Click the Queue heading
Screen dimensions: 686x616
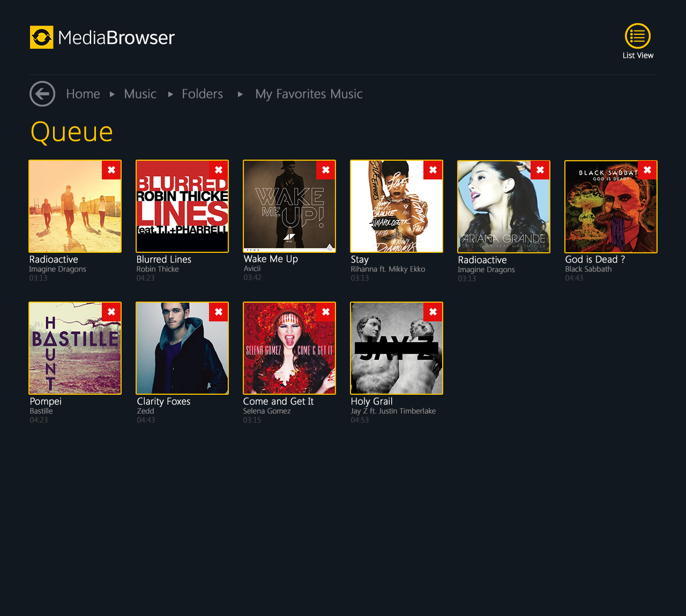(72, 132)
